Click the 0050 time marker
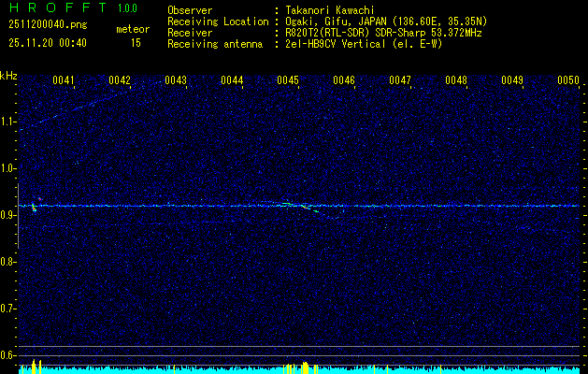Screen dimensions: 588x374 pyautogui.click(x=568, y=80)
